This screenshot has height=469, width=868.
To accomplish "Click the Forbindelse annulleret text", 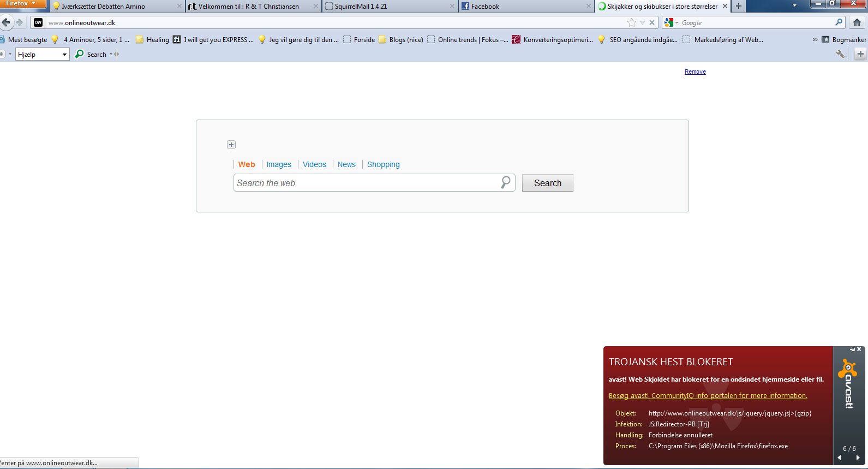I will pos(680,435).
